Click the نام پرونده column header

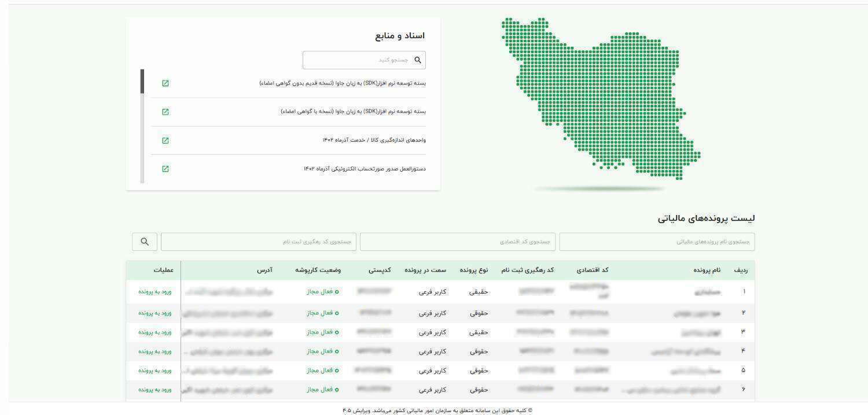tap(708, 270)
